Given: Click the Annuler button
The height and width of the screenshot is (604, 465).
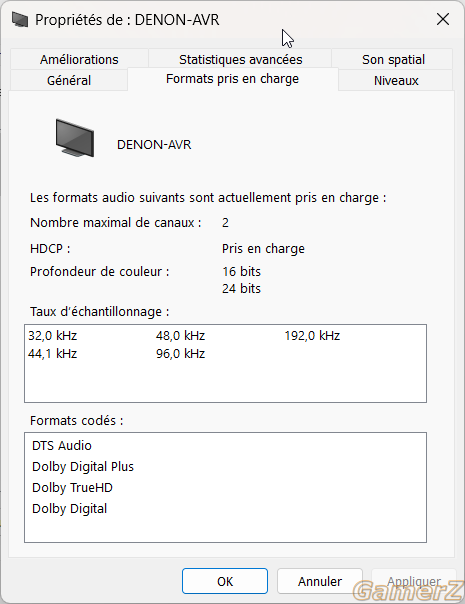Looking at the screenshot, I should (x=320, y=581).
